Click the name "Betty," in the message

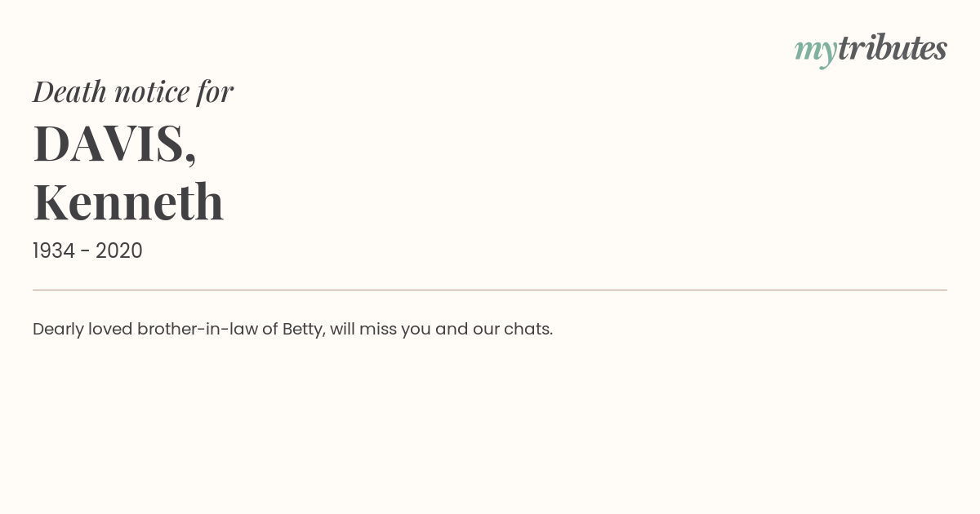pyautogui.click(x=304, y=330)
